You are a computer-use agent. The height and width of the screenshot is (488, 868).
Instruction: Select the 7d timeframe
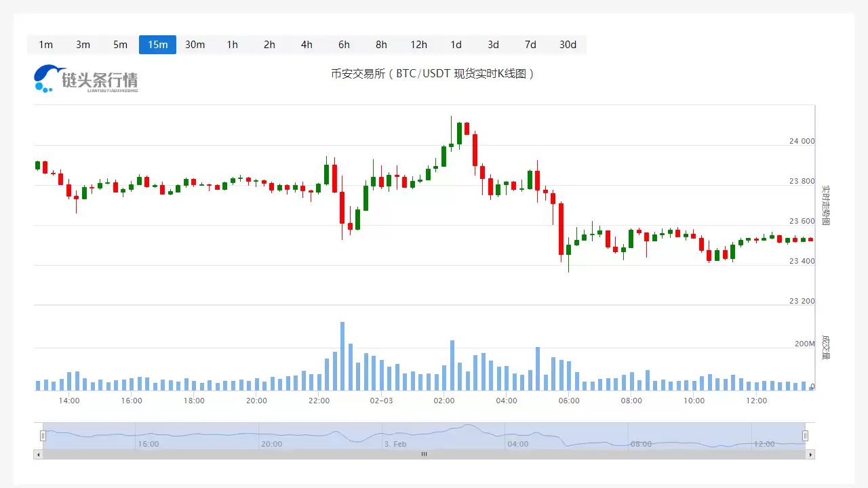click(x=530, y=45)
